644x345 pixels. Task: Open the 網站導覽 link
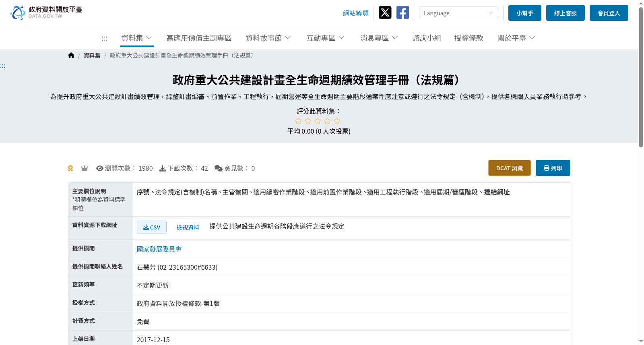[x=356, y=13]
